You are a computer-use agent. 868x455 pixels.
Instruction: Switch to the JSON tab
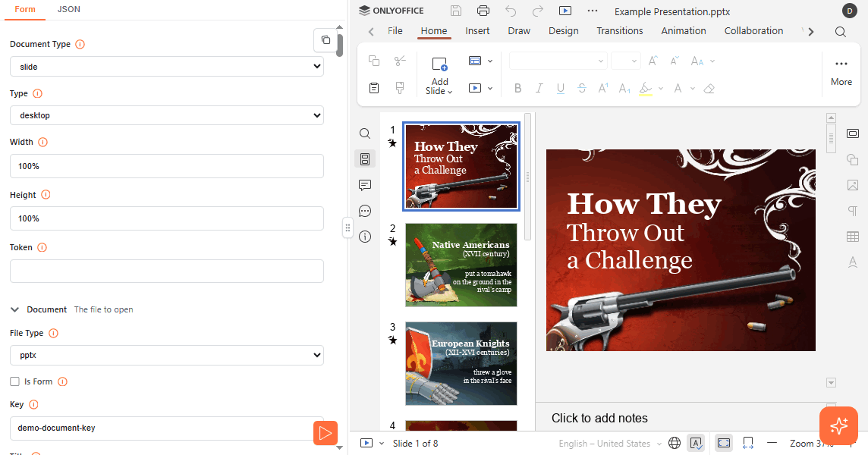[69, 9]
